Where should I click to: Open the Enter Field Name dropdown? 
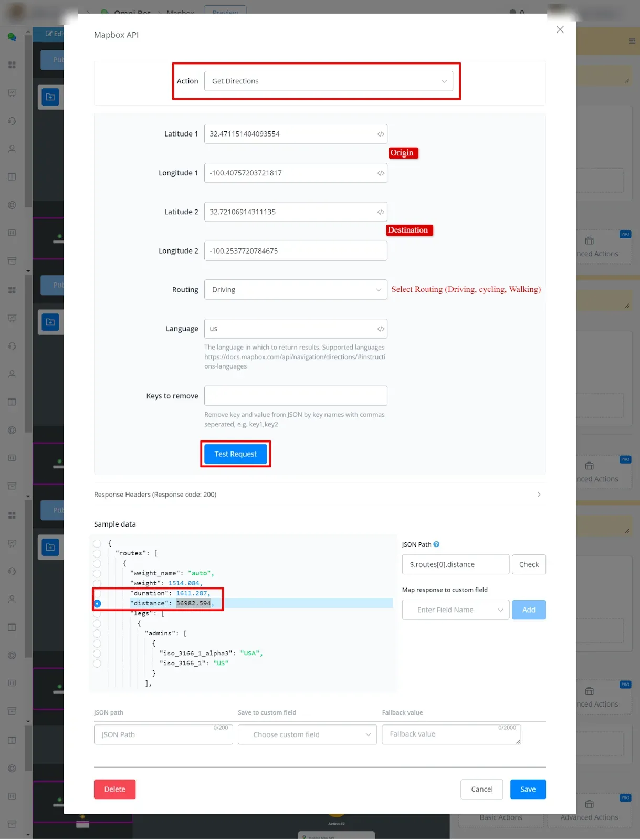(x=456, y=610)
